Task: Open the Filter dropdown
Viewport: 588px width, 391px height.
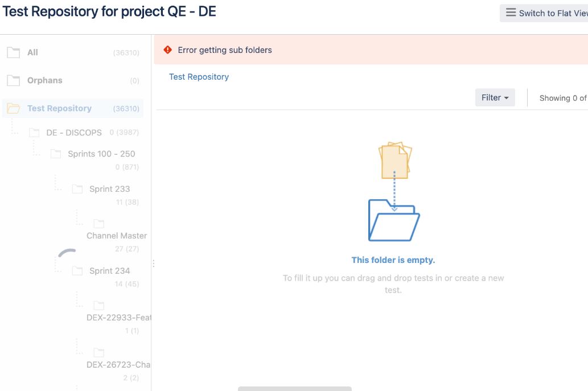Action: 495,97
